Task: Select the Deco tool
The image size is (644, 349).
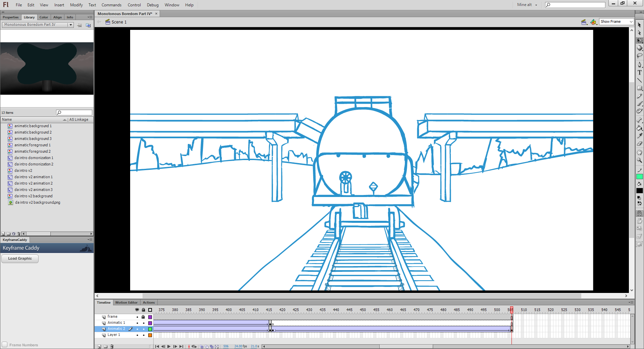Action: [x=639, y=111]
